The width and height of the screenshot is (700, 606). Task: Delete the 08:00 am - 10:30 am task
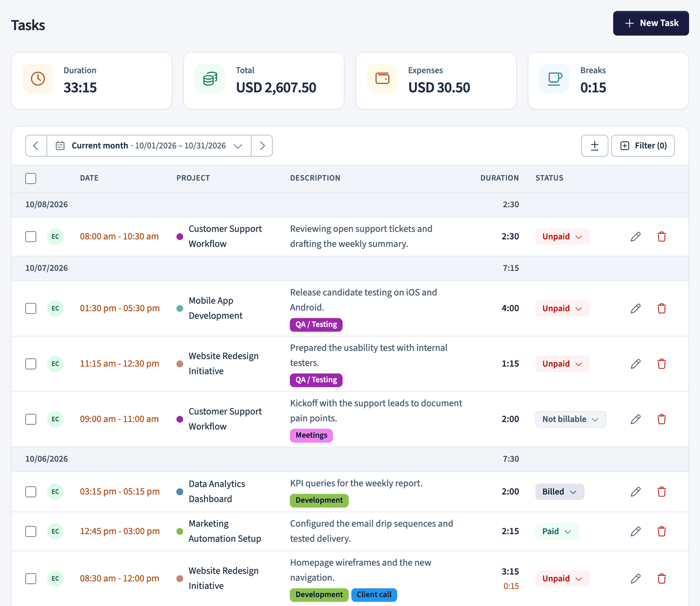(x=661, y=236)
